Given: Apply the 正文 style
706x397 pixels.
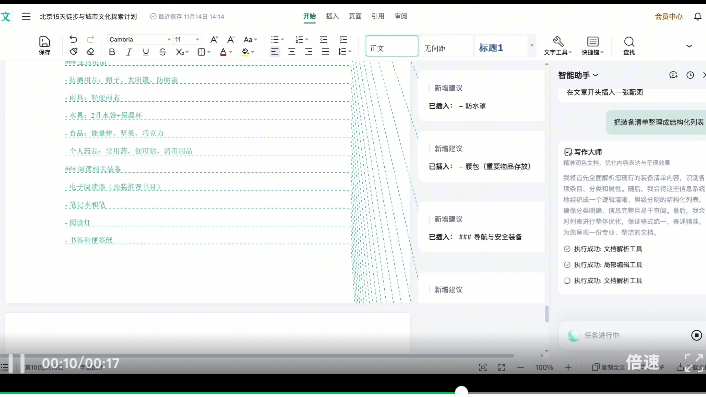Looking at the screenshot, I should coord(392,46).
